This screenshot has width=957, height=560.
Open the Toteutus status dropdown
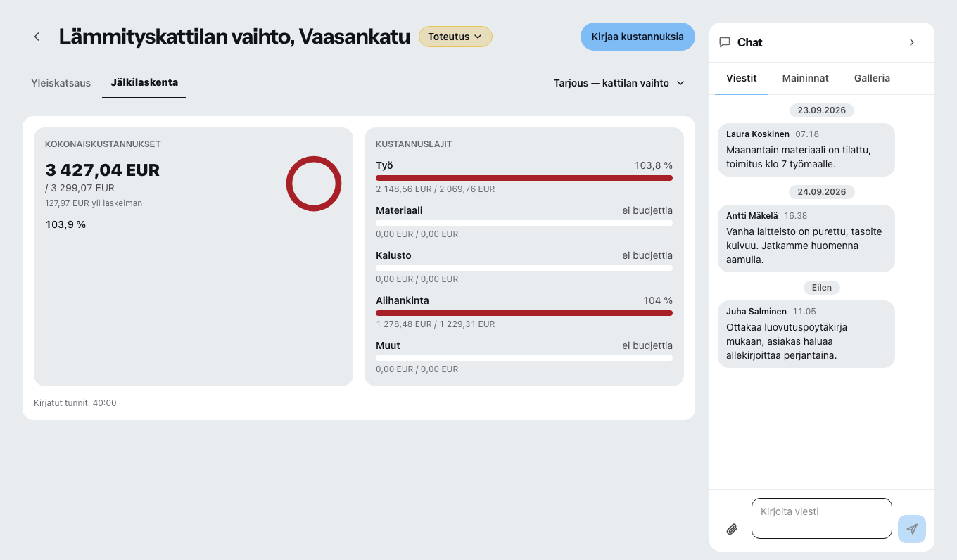455,37
